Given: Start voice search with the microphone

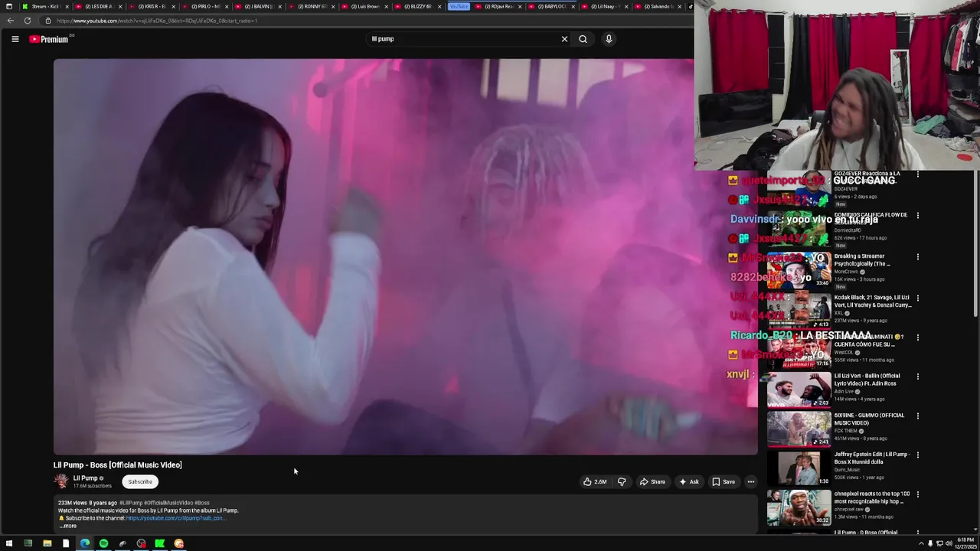Looking at the screenshot, I should pyautogui.click(x=609, y=39).
